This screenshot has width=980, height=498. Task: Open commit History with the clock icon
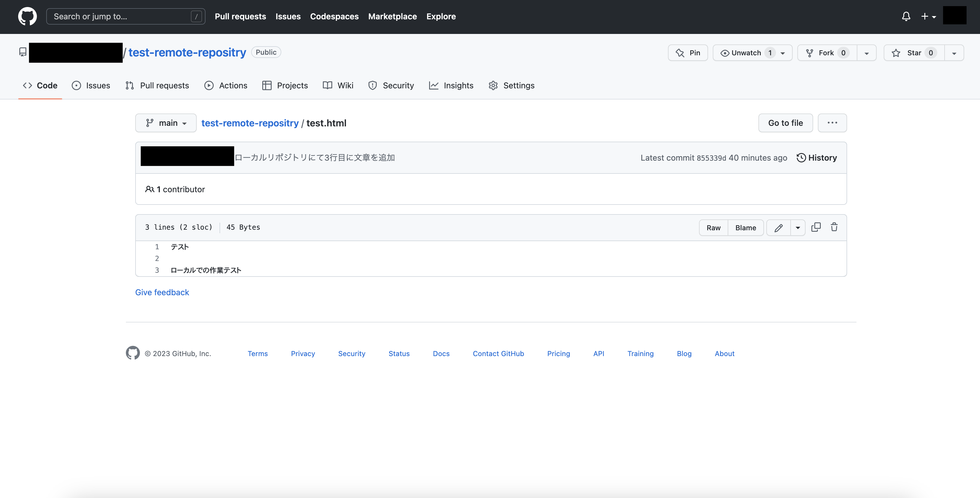click(816, 158)
